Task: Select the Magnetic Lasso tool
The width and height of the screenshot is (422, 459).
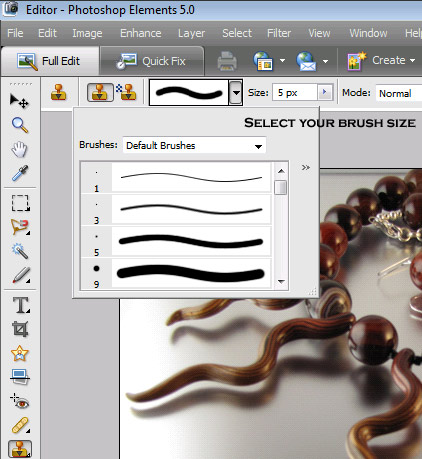Action: point(20,227)
